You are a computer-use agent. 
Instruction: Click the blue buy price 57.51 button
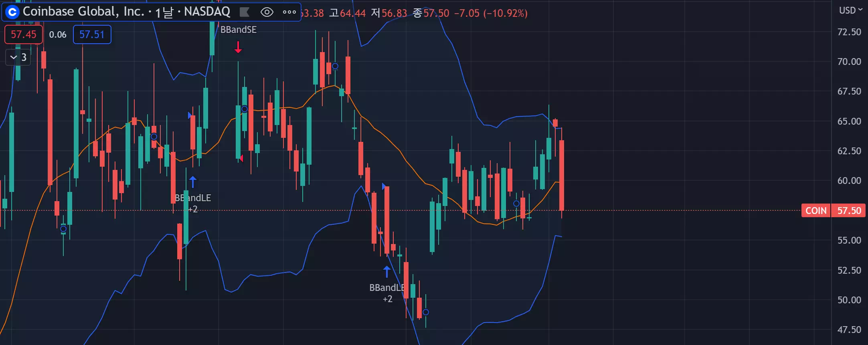point(92,34)
